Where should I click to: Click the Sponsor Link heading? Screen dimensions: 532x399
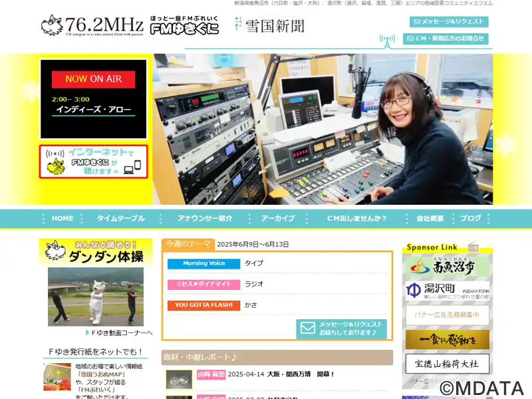pos(432,247)
